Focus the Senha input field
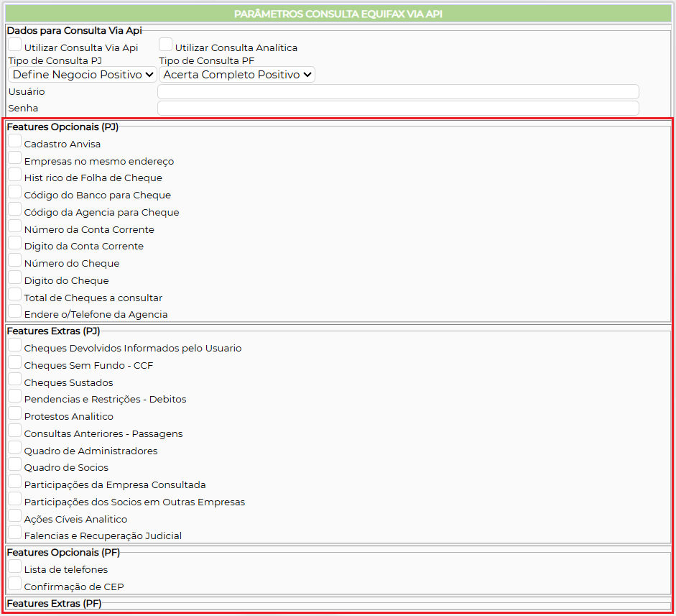This screenshot has width=676, height=616. pyautogui.click(x=398, y=109)
